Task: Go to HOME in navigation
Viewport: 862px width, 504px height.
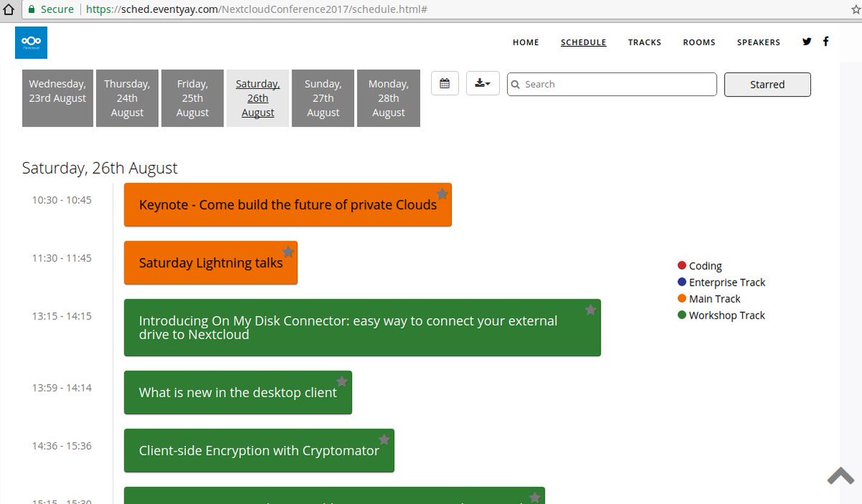Action: pyautogui.click(x=526, y=42)
